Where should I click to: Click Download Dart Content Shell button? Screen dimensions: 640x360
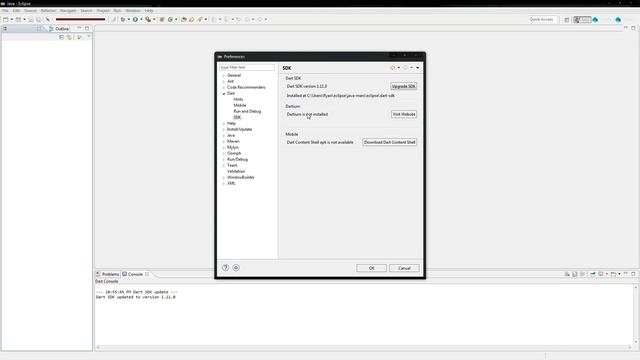[x=389, y=142]
